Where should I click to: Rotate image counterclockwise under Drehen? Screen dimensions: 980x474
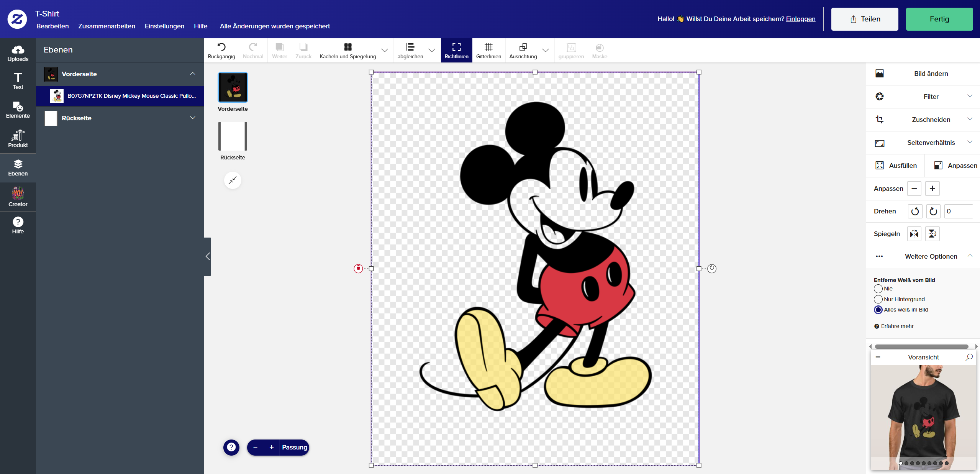click(x=915, y=211)
